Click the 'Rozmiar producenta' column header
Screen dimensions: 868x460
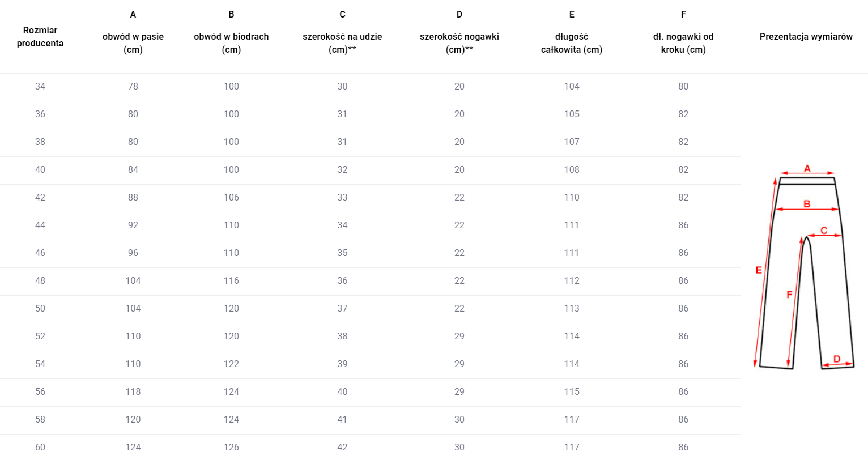coord(40,37)
